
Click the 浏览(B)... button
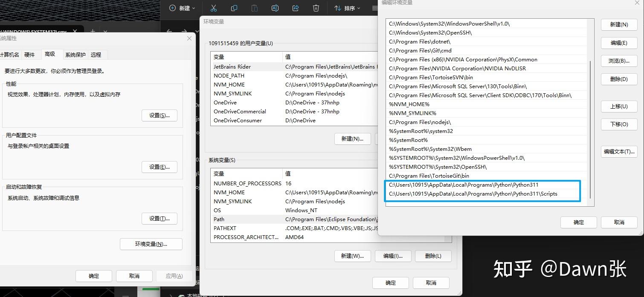(x=619, y=61)
